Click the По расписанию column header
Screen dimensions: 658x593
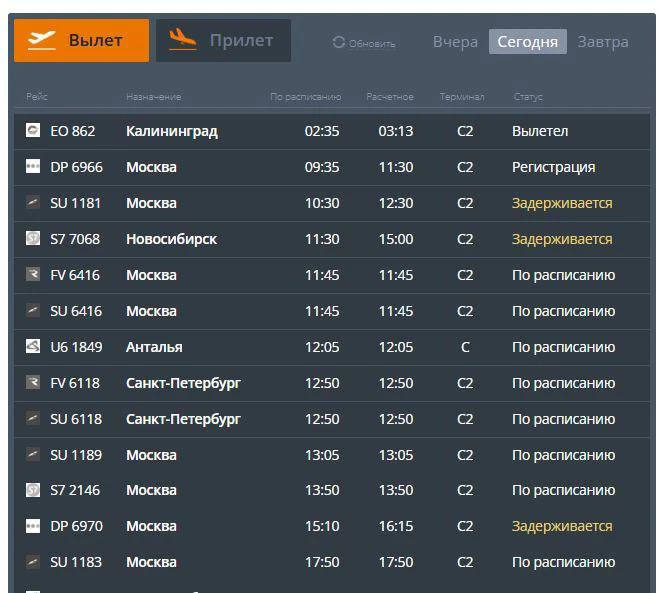(306, 97)
